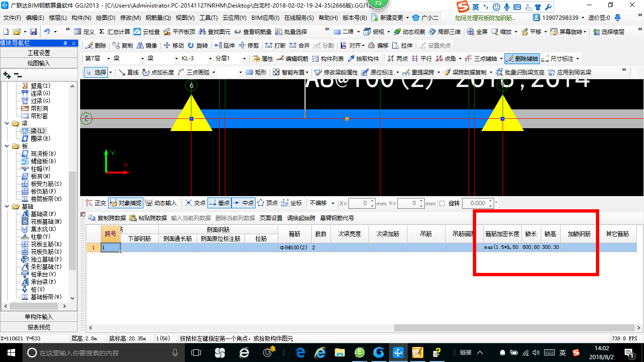Toggle 中点 midpoint snap
644x362 pixels.
pyautogui.click(x=243, y=203)
